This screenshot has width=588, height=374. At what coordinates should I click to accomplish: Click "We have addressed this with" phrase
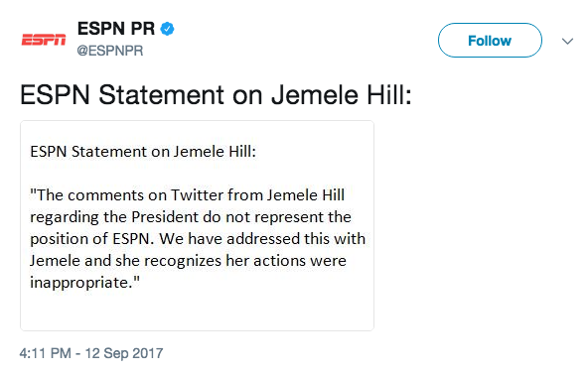click(x=262, y=239)
